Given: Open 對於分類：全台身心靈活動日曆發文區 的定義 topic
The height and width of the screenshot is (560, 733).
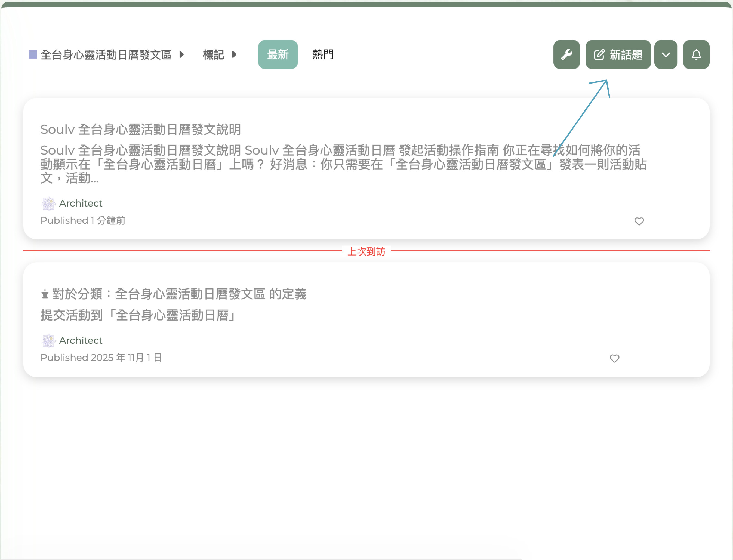Looking at the screenshot, I should [179, 294].
